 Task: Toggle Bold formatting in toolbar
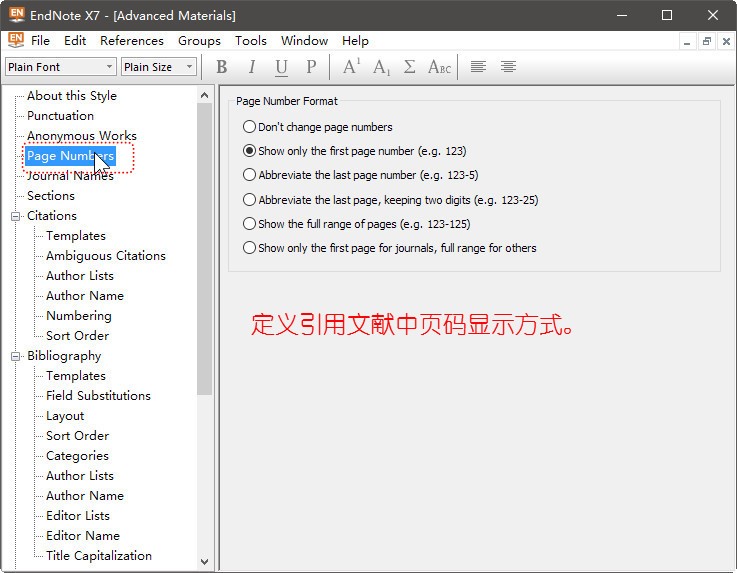click(222, 67)
